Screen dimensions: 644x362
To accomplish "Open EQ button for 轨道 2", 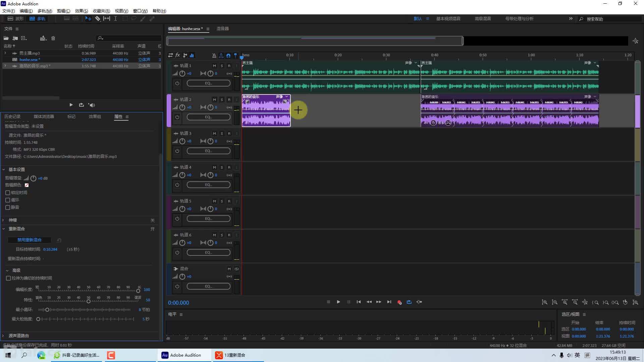I will coord(208,117).
